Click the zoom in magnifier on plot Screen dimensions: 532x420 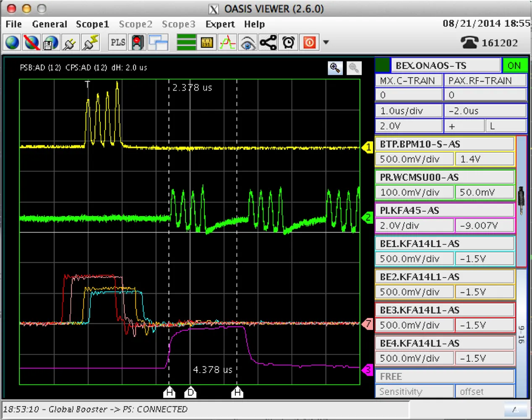[x=335, y=68]
